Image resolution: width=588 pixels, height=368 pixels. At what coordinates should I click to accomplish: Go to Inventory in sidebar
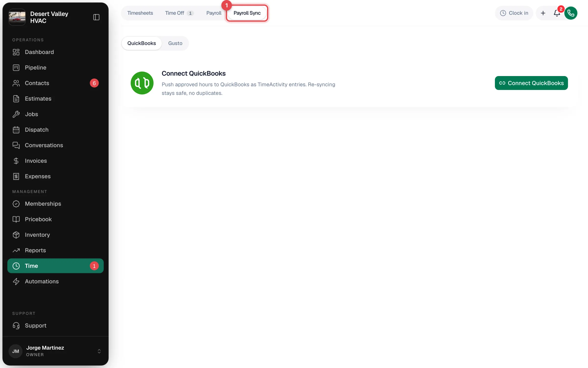click(55, 235)
